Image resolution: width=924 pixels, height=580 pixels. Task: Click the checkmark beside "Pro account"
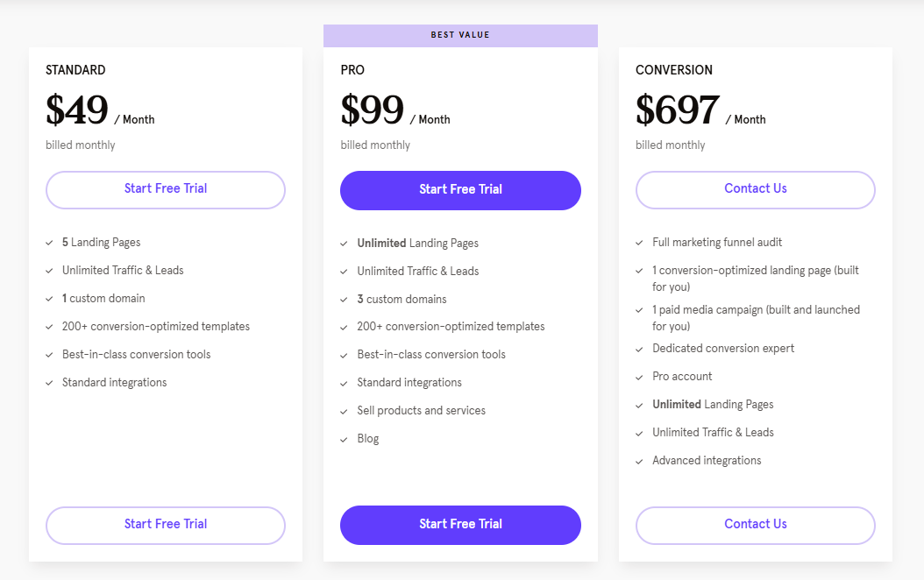(640, 377)
